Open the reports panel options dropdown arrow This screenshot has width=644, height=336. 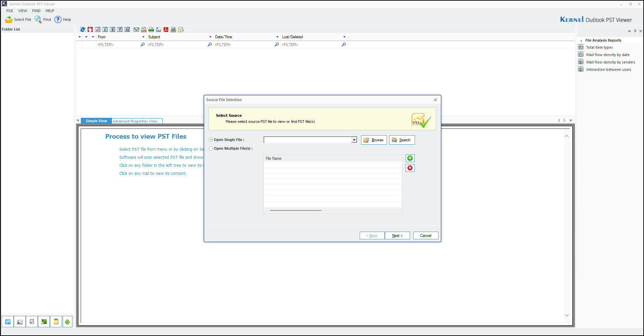tap(629, 31)
